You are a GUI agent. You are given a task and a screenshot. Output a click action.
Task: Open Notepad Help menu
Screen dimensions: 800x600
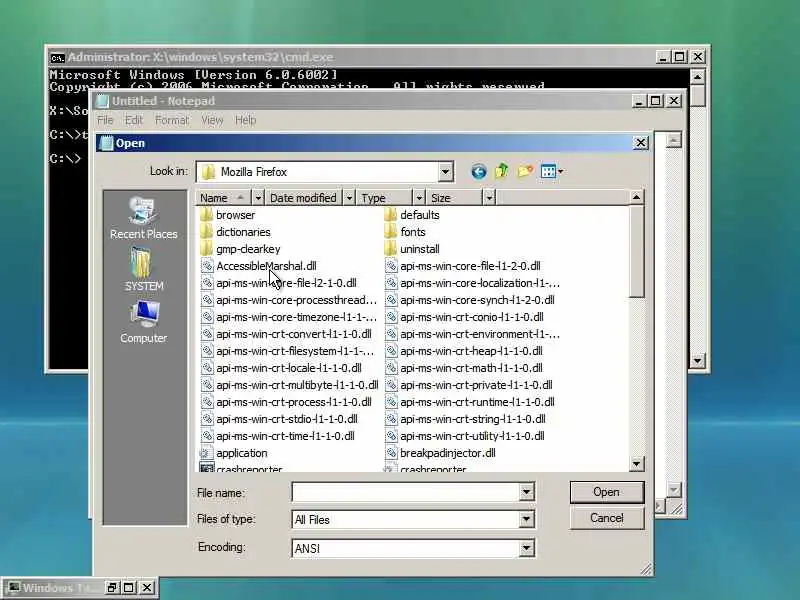click(x=245, y=120)
